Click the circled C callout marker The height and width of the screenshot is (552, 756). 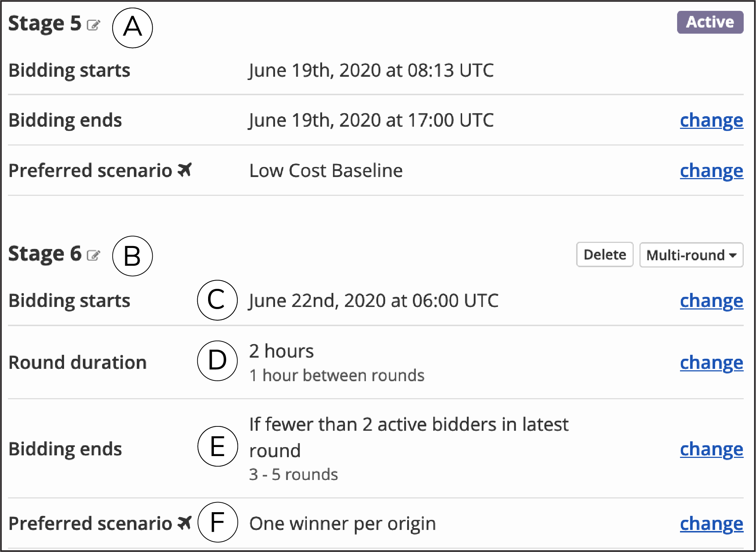(x=217, y=300)
